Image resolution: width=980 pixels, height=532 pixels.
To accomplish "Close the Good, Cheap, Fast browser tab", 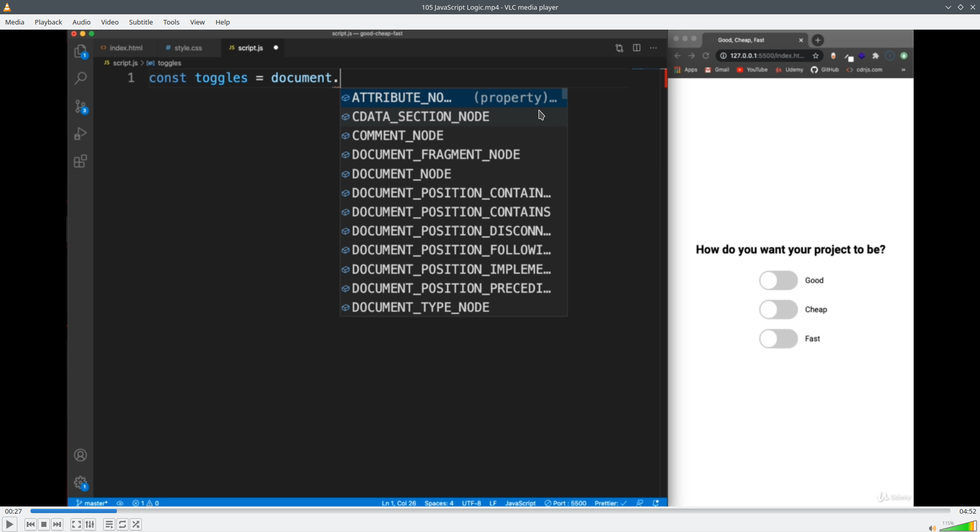I will click(x=801, y=40).
